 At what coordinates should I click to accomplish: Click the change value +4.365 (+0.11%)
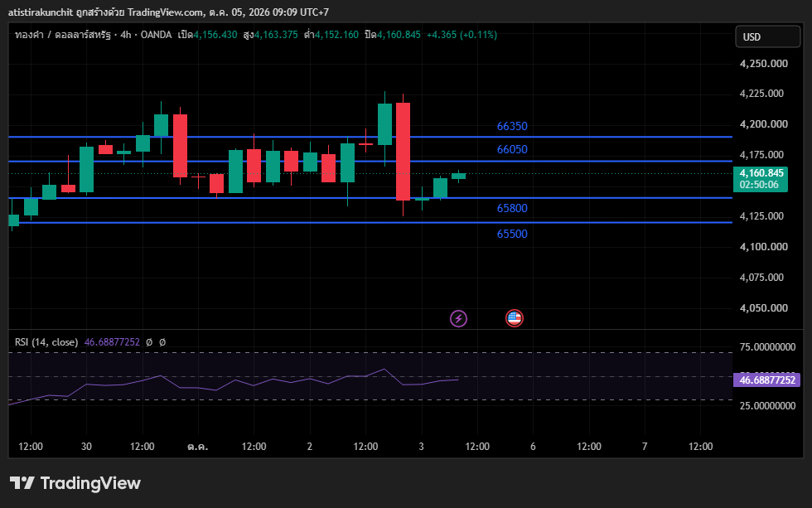(462, 35)
